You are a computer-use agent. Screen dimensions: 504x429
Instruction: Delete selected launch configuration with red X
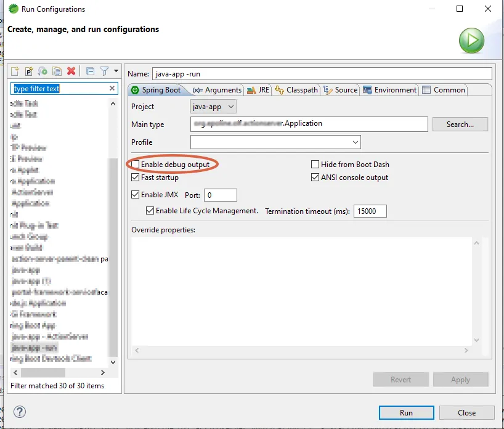click(x=71, y=71)
